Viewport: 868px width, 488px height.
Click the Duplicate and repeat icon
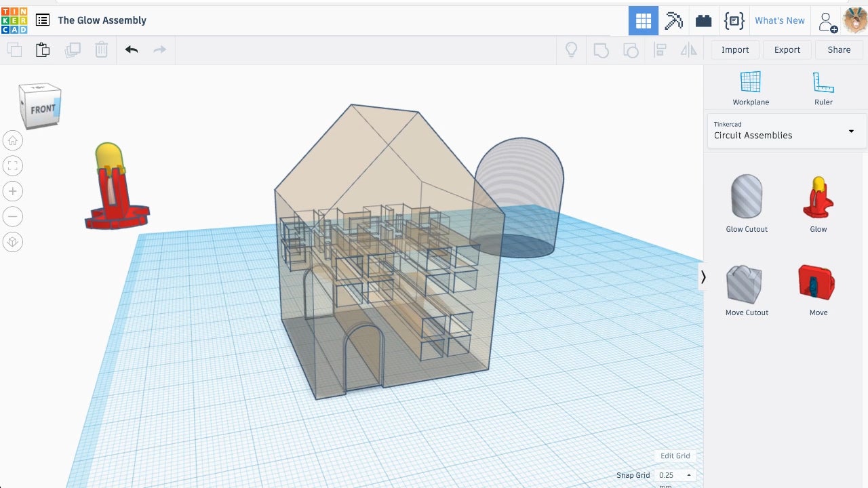pos(72,49)
